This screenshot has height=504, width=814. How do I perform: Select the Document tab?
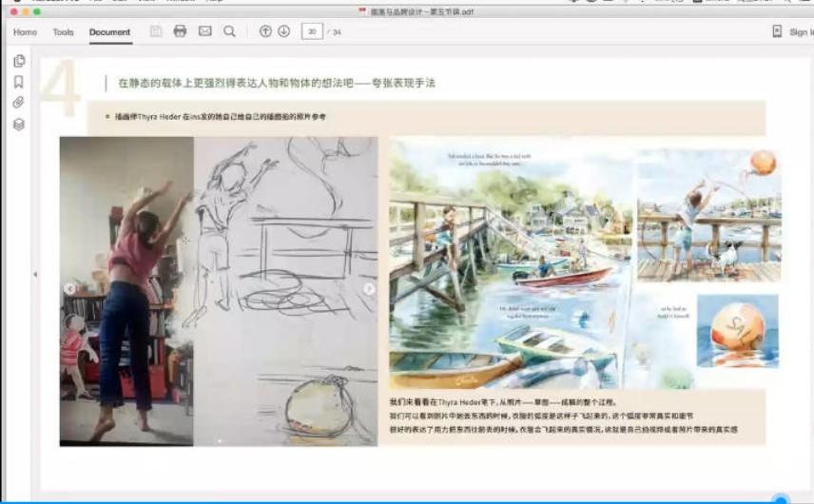pos(109,32)
